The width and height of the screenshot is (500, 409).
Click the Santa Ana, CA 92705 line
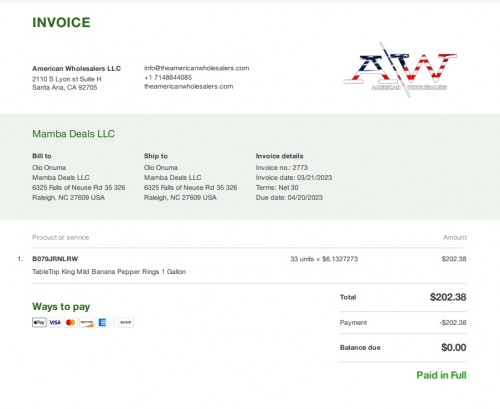tap(65, 87)
